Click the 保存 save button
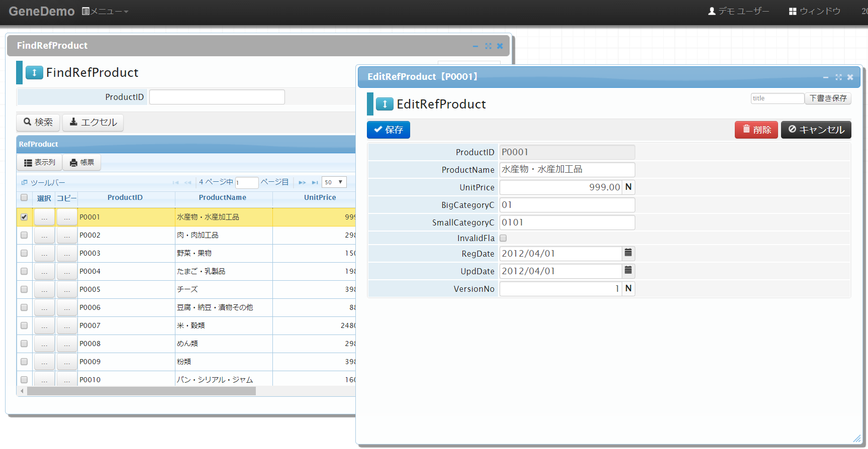Screen dimensions: 868x449 click(389, 130)
